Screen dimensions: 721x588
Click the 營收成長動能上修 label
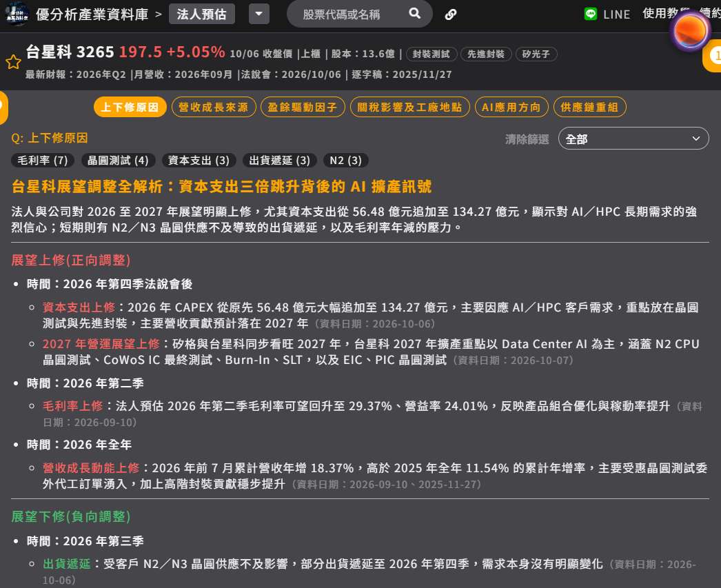coord(90,468)
